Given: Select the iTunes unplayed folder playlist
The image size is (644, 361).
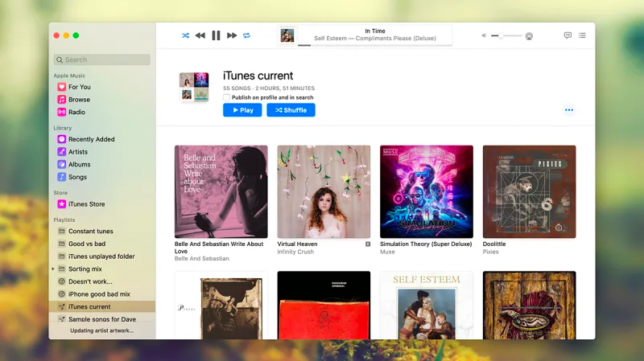Looking at the screenshot, I should click(x=102, y=256).
